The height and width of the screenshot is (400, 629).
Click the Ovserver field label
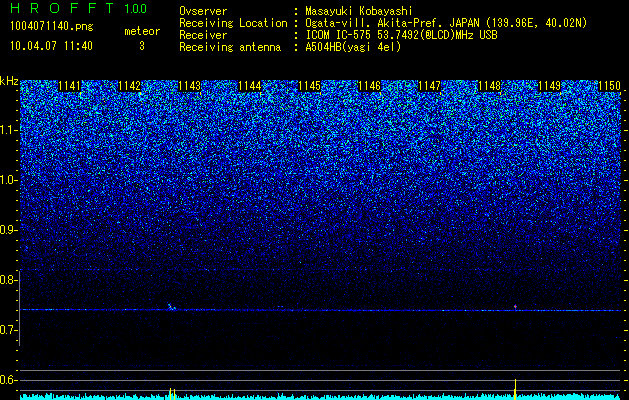tap(203, 11)
